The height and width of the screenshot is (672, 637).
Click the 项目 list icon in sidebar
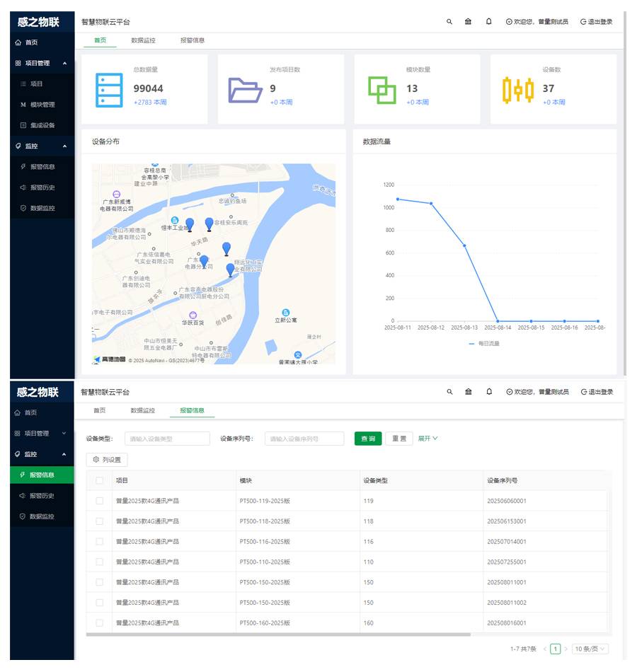23,84
